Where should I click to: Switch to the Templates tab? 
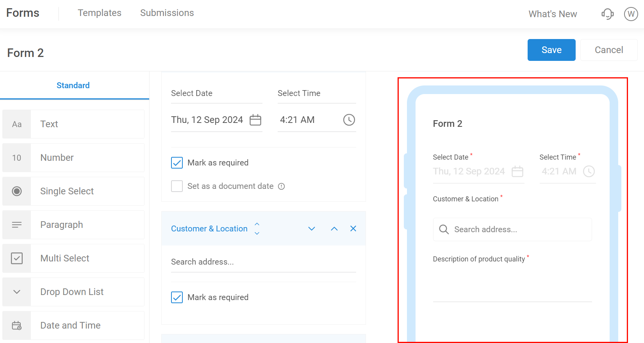[100, 13]
